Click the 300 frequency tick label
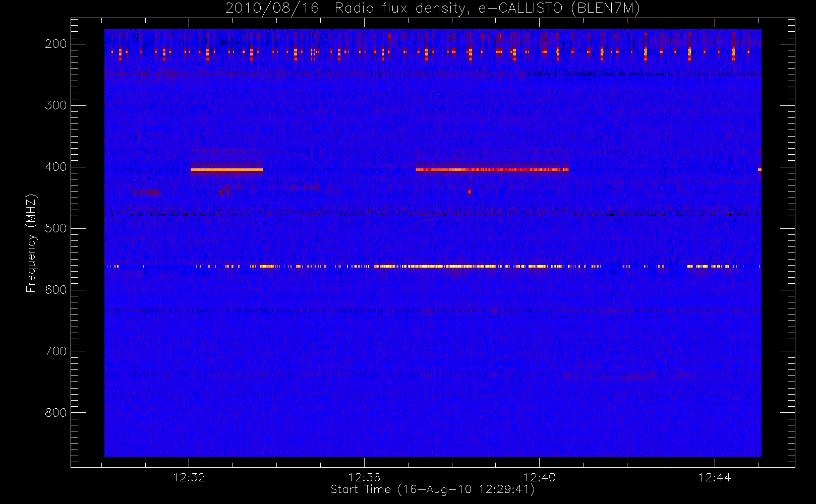 [55, 105]
